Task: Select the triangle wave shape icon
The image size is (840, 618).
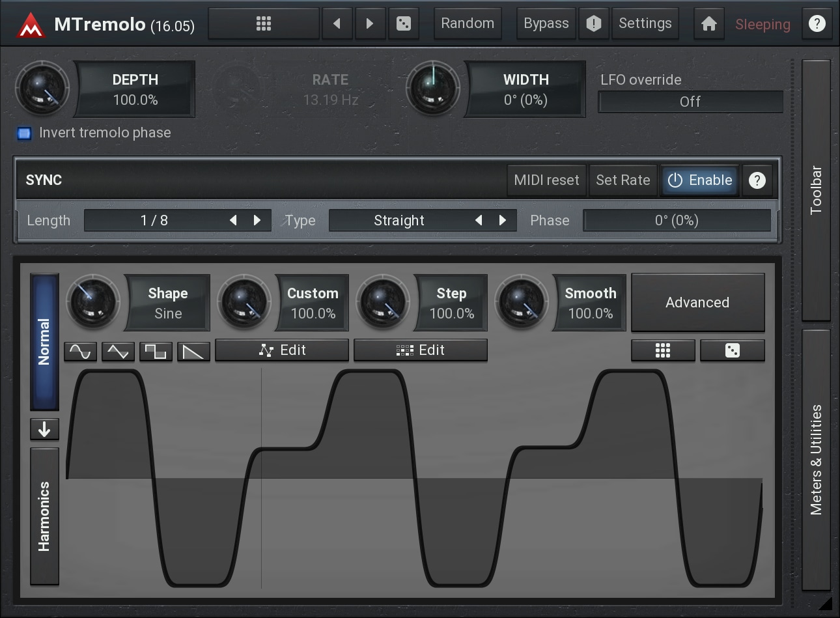Action: tap(119, 352)
